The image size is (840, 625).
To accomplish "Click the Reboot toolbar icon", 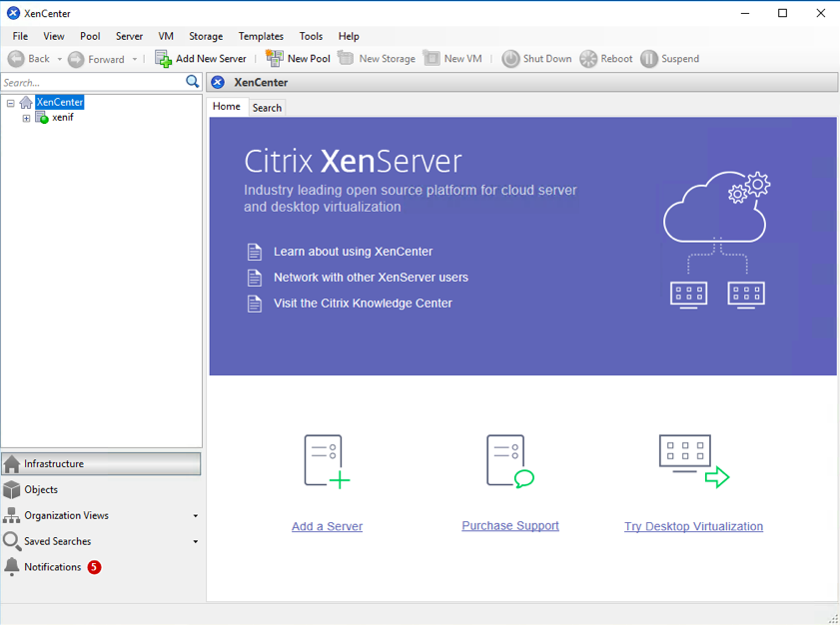I will pyautogui.click(x=588, y=58).
